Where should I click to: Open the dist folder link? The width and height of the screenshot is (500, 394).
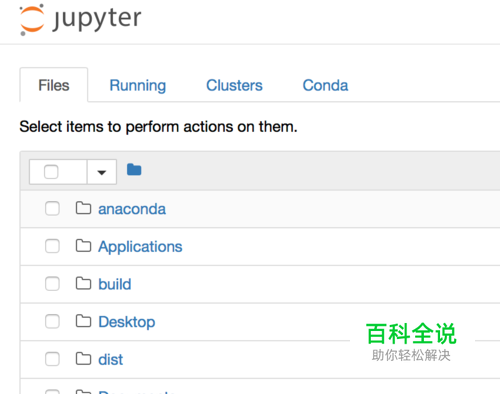pos(111,360)
